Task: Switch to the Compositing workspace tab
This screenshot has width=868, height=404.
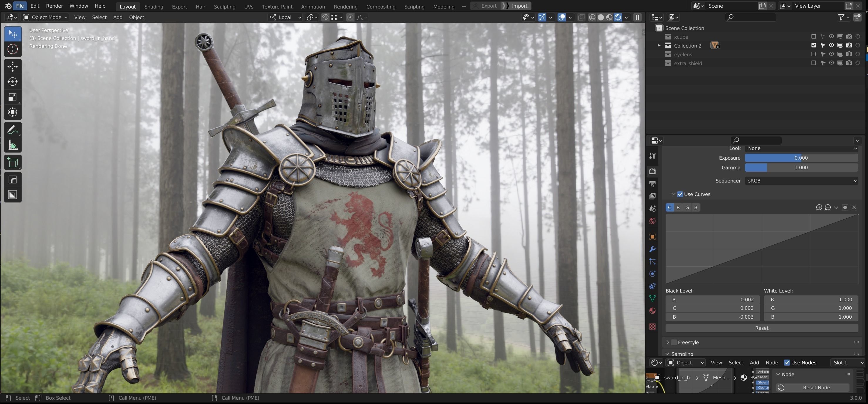Action: pyautogui.click(x=381, y=6)
